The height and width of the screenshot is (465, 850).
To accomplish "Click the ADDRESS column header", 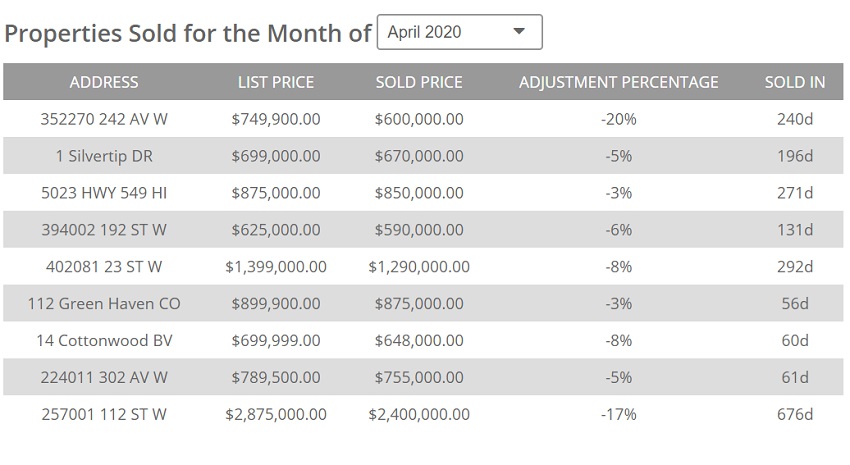I will point(104,82).
